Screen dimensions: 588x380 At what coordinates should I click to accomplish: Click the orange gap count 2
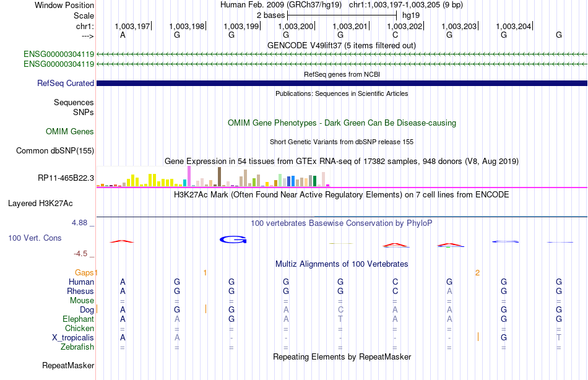tap(477, 273)
